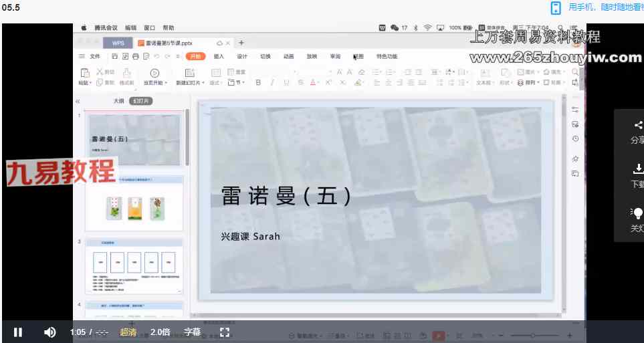The image size is (644, 343).
Task: Toggle 字幕 subtitles in the player
Action: [192, 332]
